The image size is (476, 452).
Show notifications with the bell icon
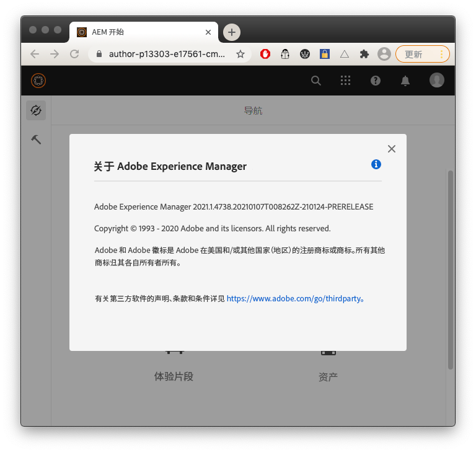405,81
